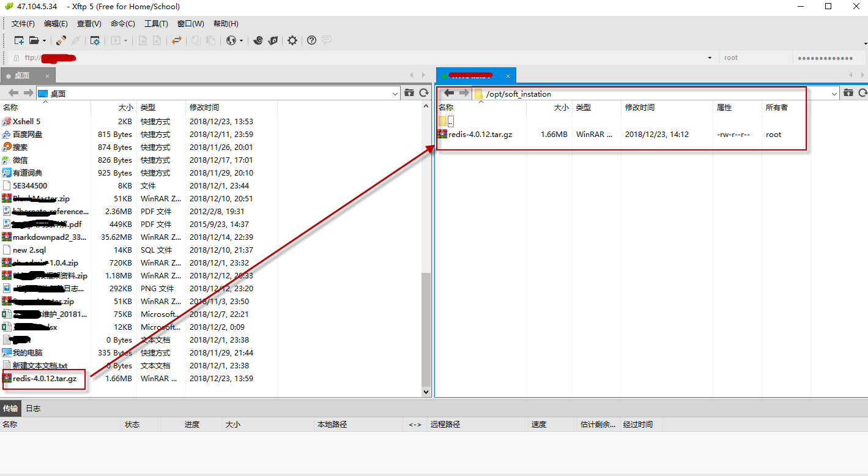Click the greyed Paste icon
This screenshot has height=476, width=868.
pyautogui.click(x=210, y=40)
